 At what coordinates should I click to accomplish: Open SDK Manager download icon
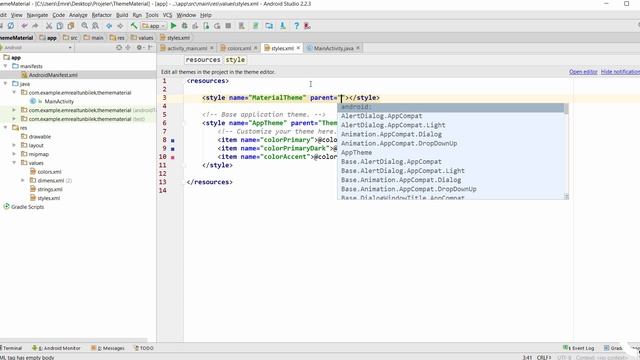click(282, 26)
